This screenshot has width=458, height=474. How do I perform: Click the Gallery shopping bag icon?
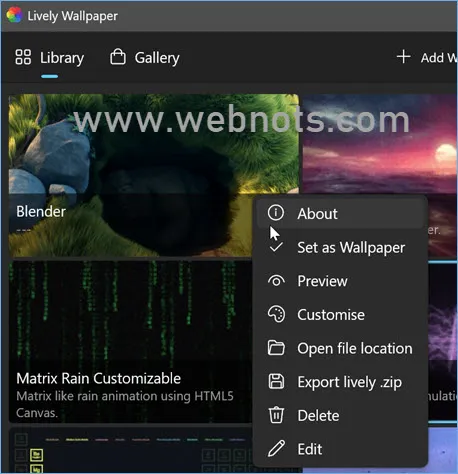(118, 57)
